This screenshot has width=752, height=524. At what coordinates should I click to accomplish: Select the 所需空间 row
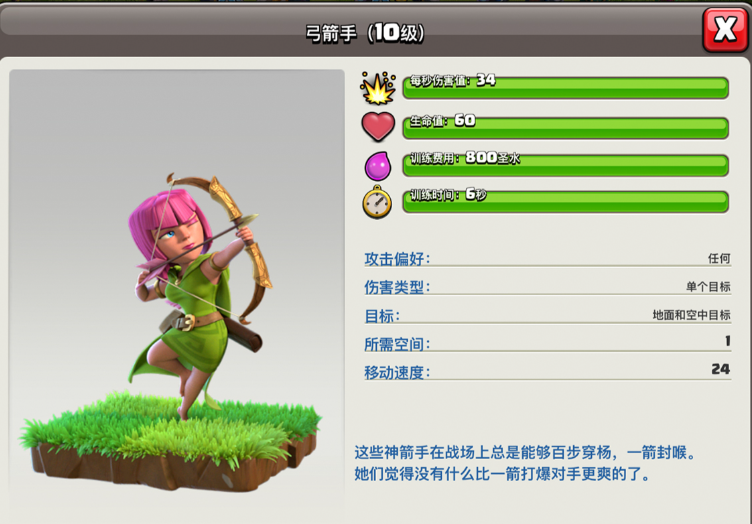coord(548,343)
